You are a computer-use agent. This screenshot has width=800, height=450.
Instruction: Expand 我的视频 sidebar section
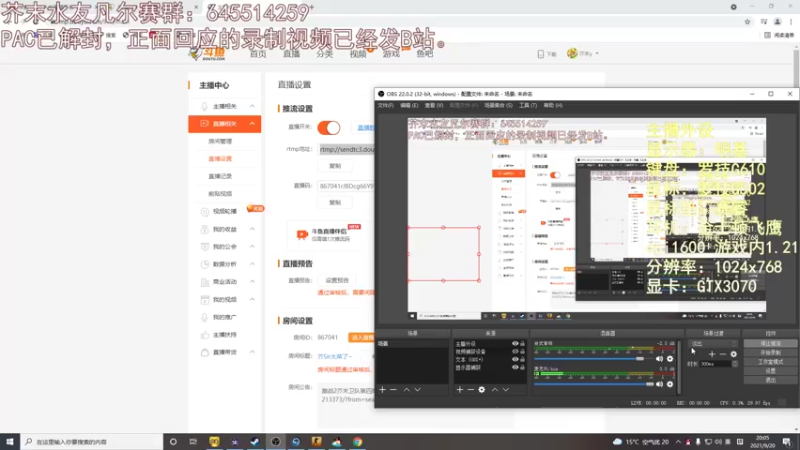[252, 299]
